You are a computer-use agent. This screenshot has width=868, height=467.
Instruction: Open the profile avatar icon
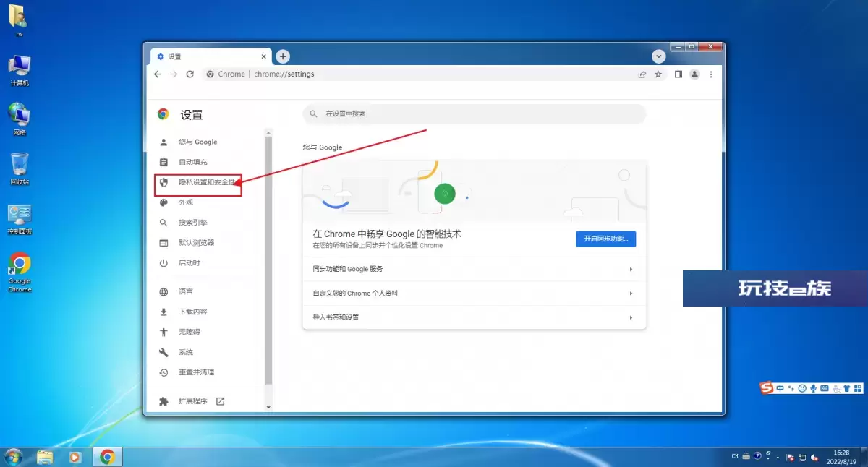click(694, 74)
